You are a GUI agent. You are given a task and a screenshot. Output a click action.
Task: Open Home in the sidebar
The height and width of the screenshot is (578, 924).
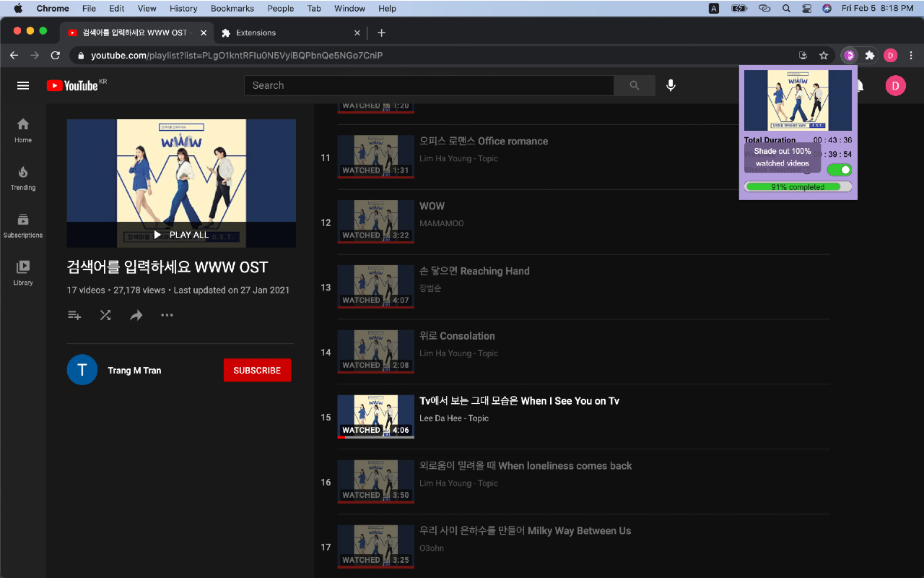pyautogui.click(x=23, y=130)
